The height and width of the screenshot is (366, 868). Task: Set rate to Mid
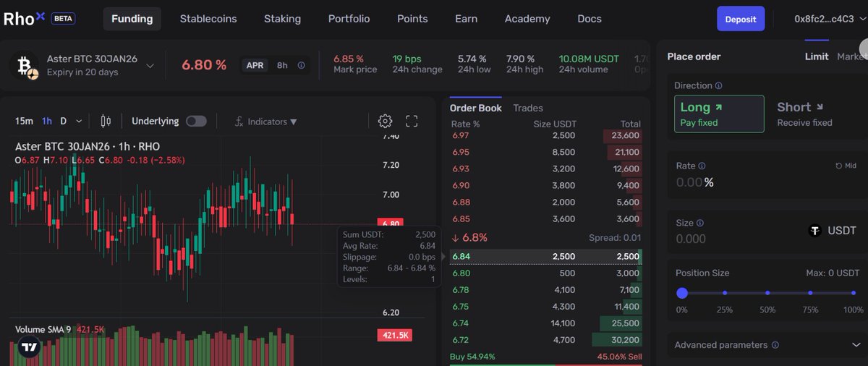pyautogui.click(x=846, y=166)
